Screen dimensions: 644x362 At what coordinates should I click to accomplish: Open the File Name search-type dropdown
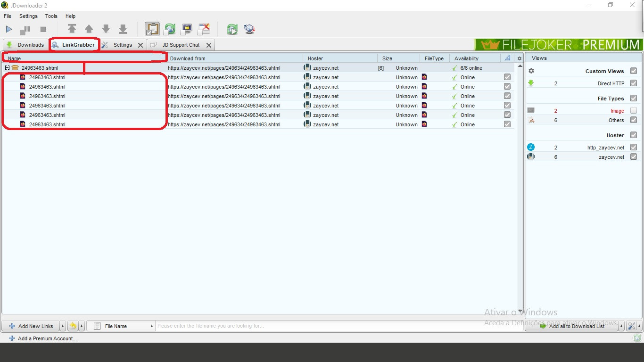121,326
